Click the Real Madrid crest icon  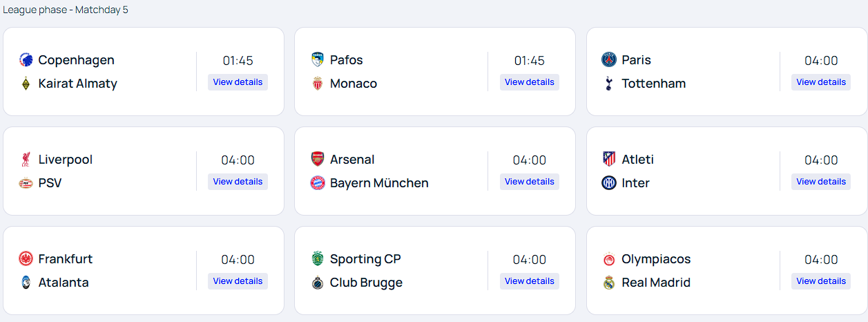click(608, 283)
